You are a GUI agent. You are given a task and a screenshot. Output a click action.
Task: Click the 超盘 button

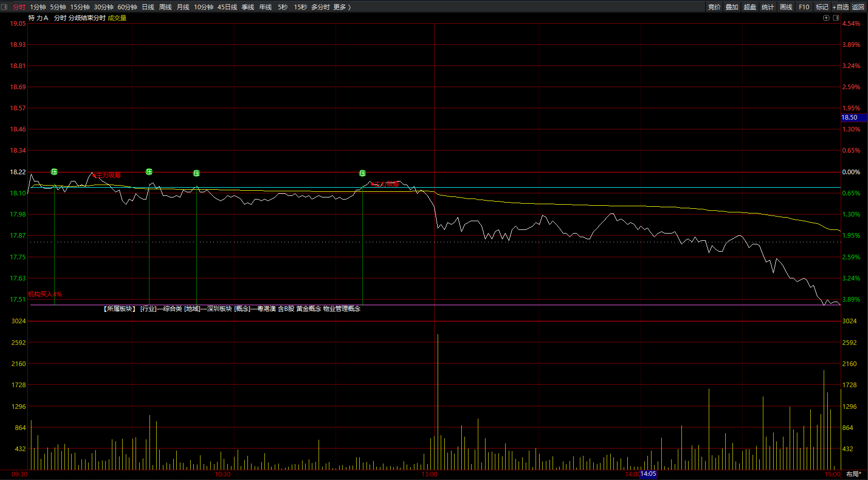[x=750, y=7]
